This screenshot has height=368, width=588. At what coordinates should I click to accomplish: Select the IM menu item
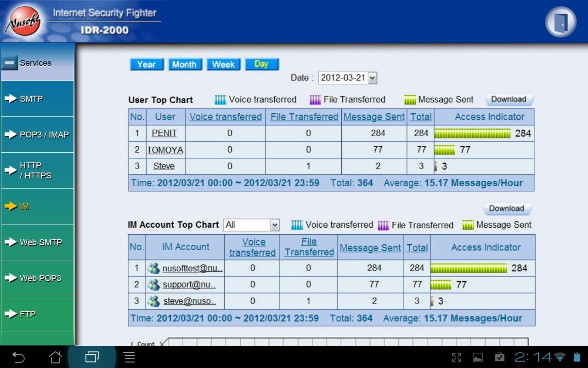click(x=38, y=207)
